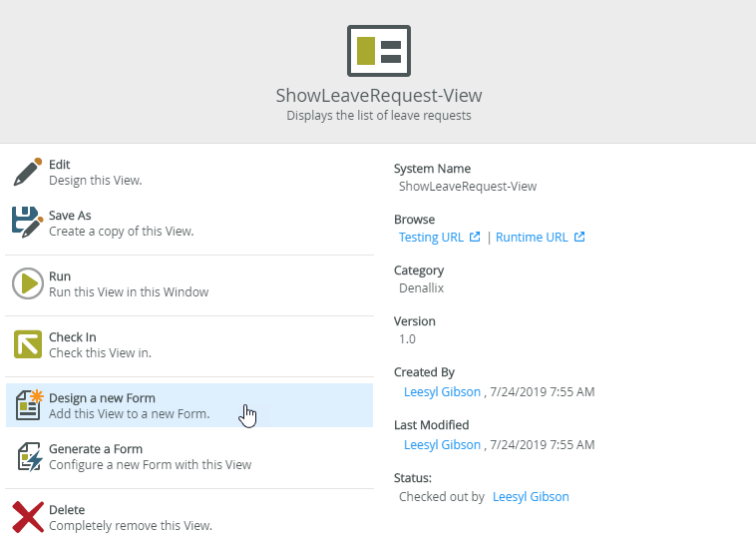756x547 pixels.
Task: Click the Design a new Form icon
Action: click(28, 405)
